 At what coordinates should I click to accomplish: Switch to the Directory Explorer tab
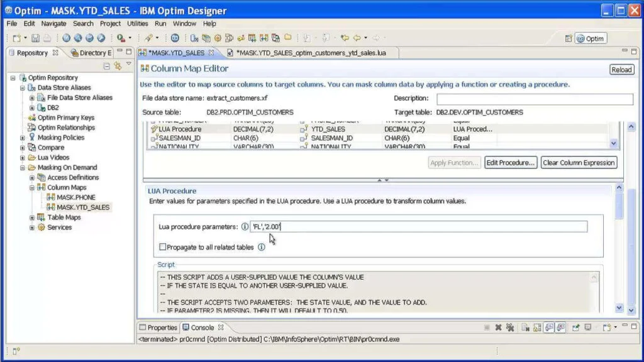91,53
